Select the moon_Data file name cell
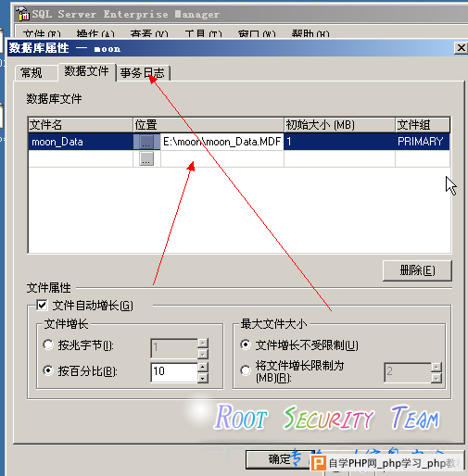This screenshot has width=468, height=476. pos(81,142)
